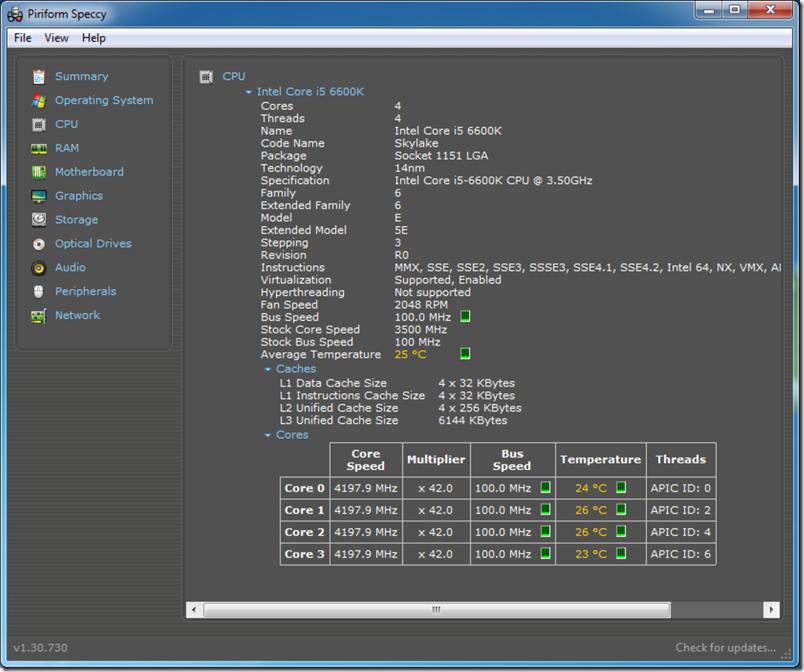Select the Audio speaker icon

point(39,268)
